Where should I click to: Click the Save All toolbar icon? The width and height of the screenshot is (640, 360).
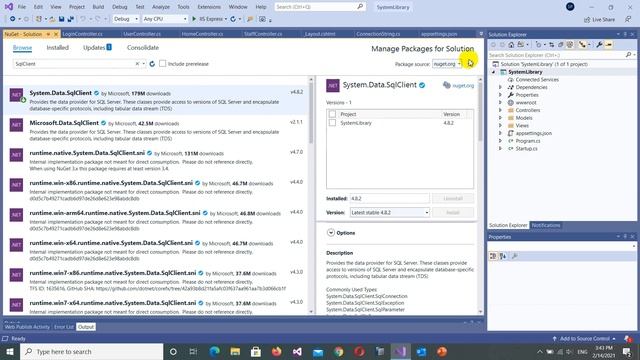[x=71, y=19]
